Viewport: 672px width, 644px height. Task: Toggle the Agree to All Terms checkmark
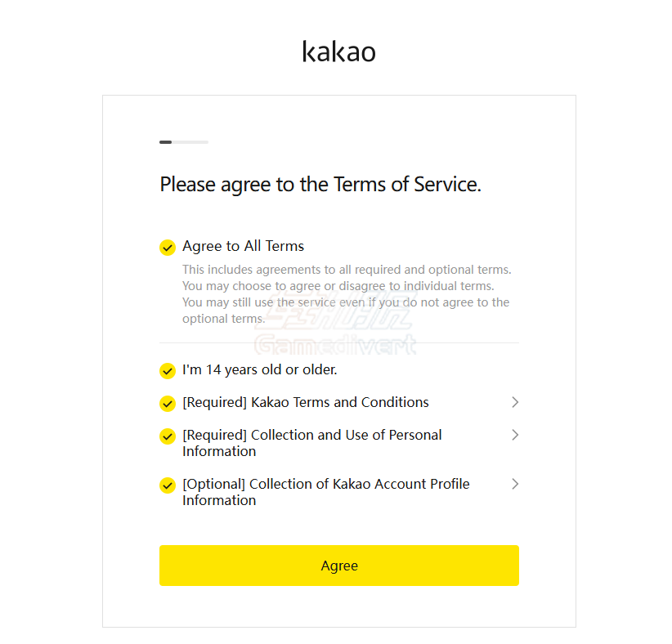[168, 247]
